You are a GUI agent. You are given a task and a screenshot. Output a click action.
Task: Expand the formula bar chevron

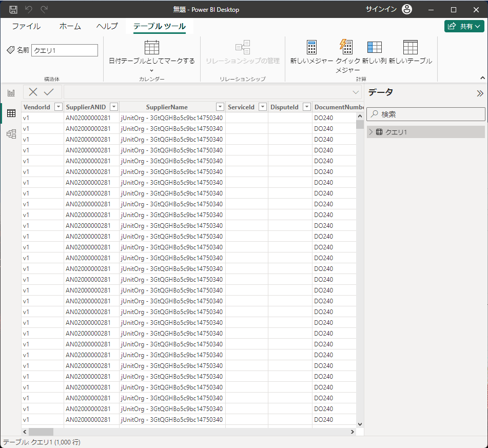(x=356, y=92)
